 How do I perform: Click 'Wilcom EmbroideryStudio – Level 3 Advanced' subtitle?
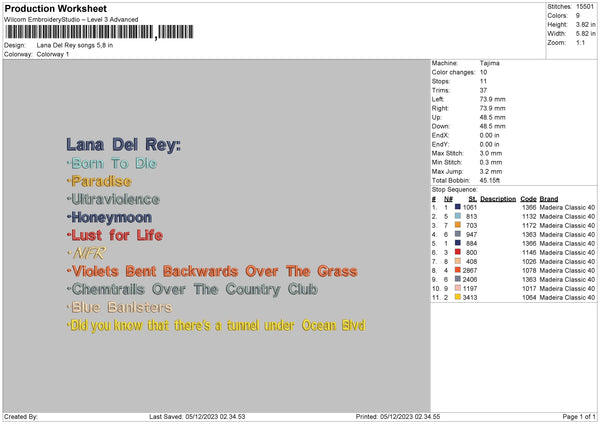(71, 20)
